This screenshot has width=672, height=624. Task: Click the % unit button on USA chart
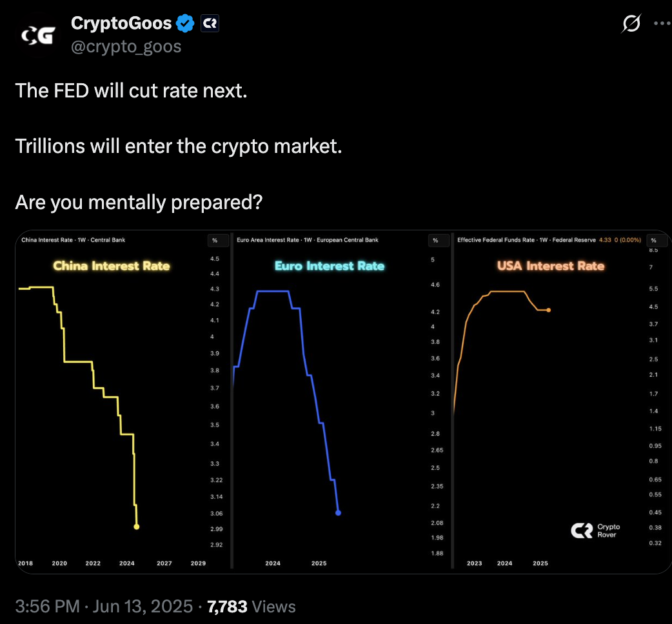coord(654,240)
